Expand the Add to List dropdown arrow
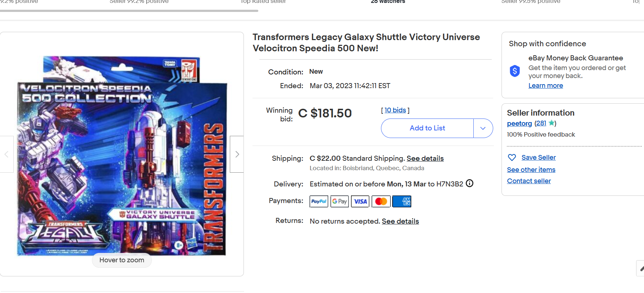 click(x=483, y=128)
